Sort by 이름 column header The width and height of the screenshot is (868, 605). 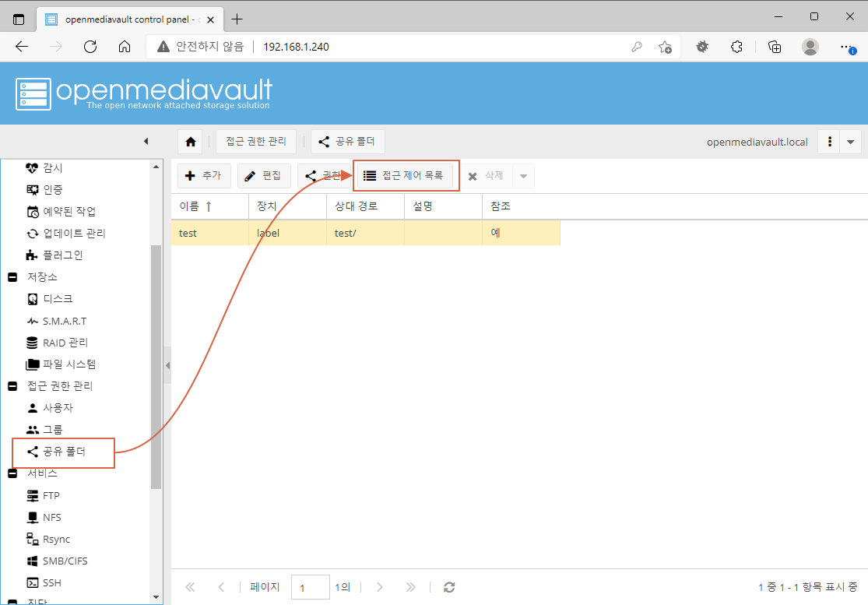pos(210,206)
